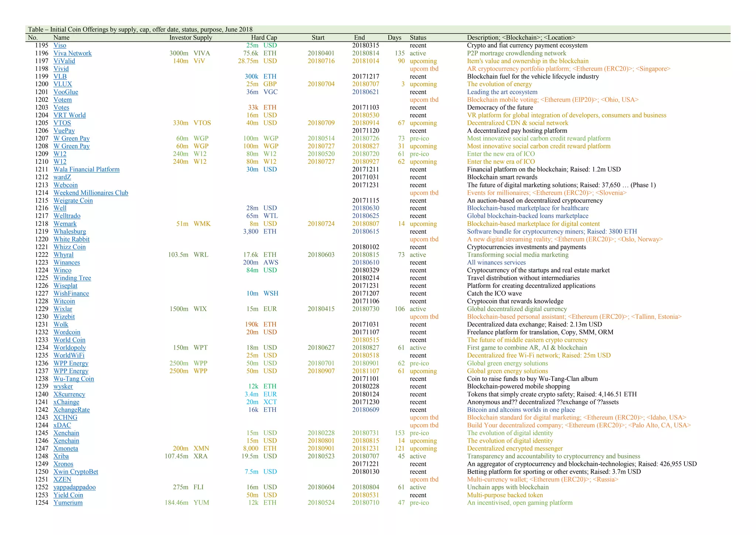Click the ViValid hyperlink
The image size is (756, 535).
tap(64, 61)
